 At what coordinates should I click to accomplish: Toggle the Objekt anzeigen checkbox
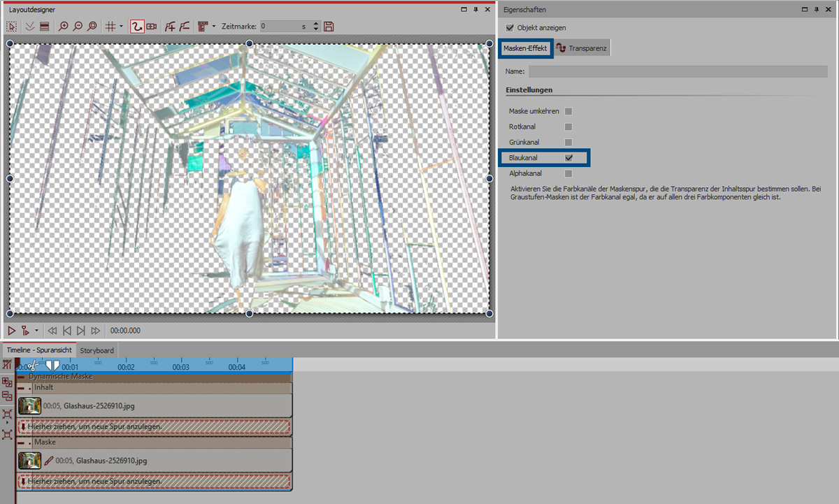pos(510,28)
